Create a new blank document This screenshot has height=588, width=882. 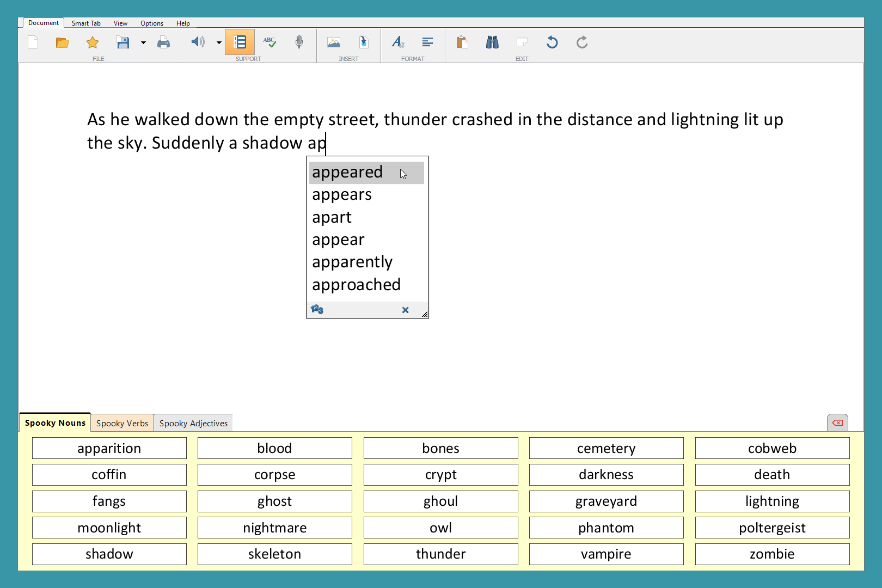tap(33, 42)
